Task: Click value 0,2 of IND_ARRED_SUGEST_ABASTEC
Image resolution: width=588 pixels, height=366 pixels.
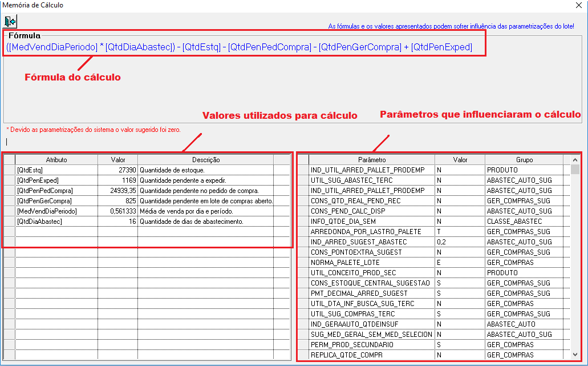Action: pyautogui.click(x=441, y=242)
